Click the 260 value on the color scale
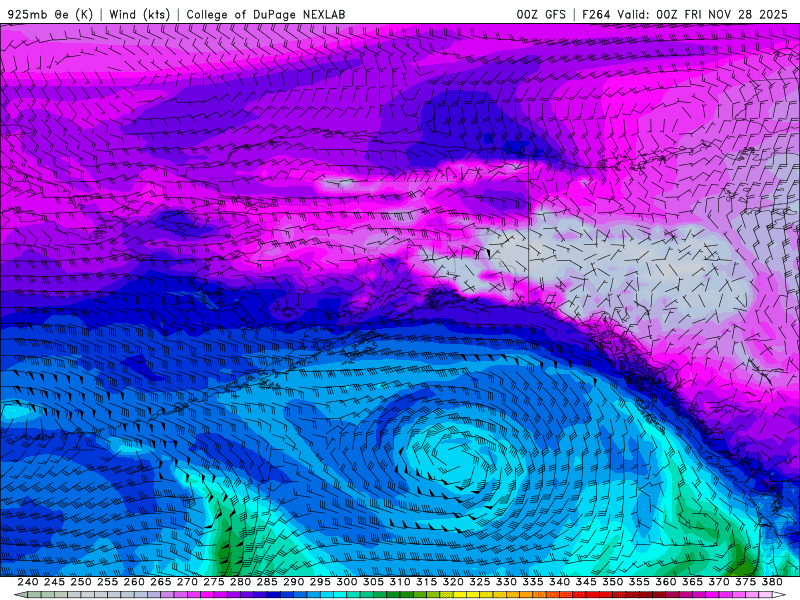800x600 pixels. pos(134,582)
